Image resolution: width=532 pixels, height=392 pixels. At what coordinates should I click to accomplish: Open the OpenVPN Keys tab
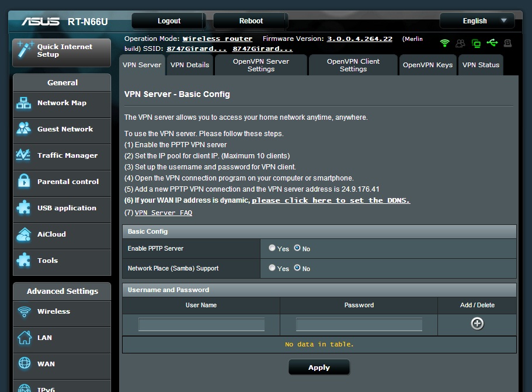(x=427, y=65)
